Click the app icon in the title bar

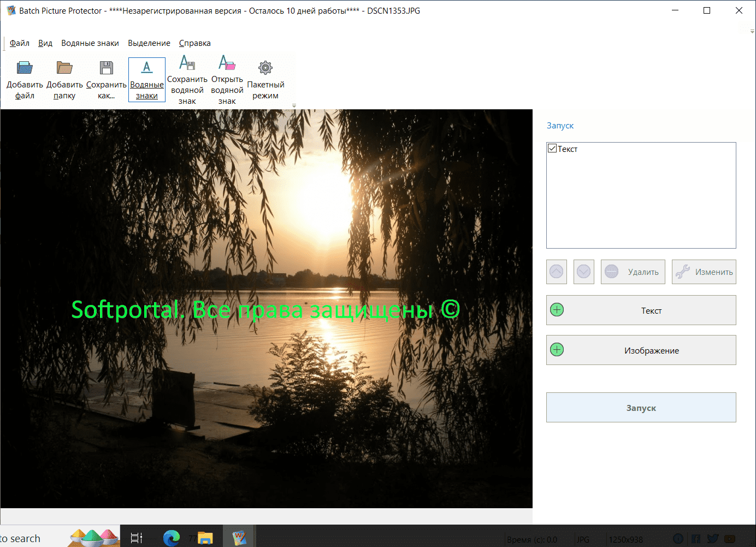click(11, 10)
